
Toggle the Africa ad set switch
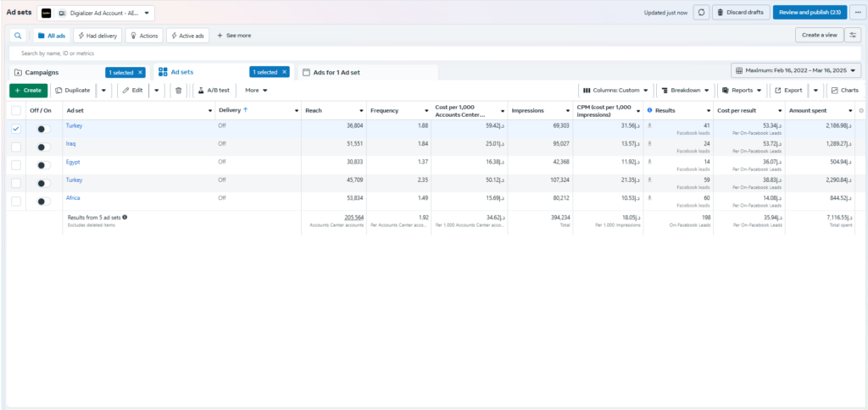point(42,201)
